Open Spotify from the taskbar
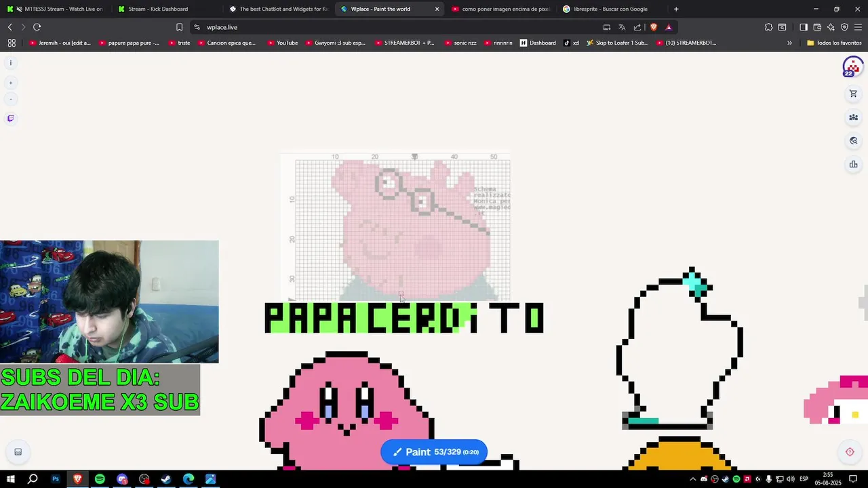Viewport: 868px width, 488px height. coord(100,479)
